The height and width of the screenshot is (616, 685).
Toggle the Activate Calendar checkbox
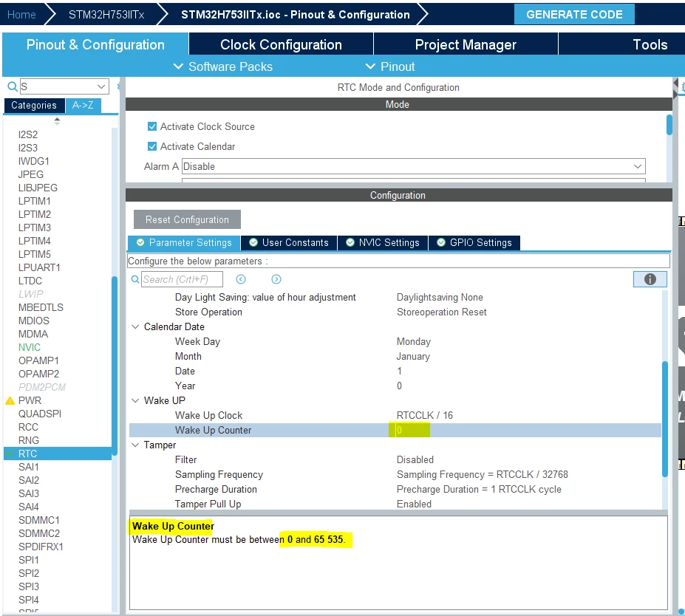[152, 147]
